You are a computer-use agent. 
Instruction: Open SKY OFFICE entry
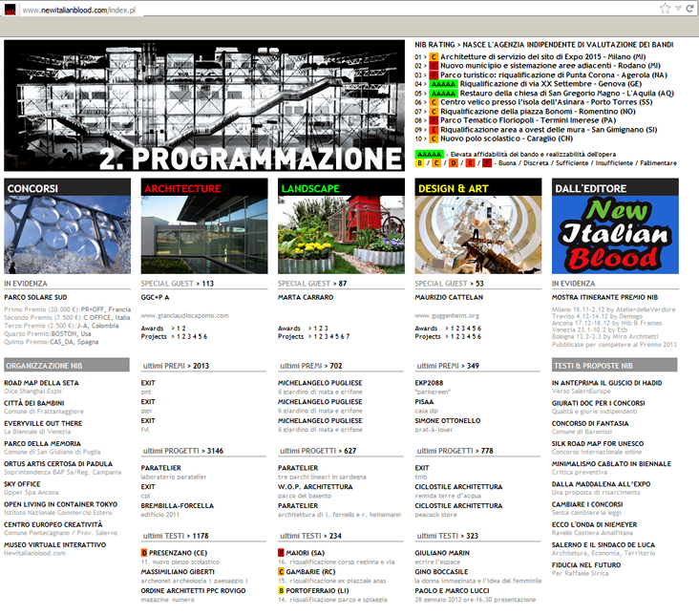(x=22, y=484)
